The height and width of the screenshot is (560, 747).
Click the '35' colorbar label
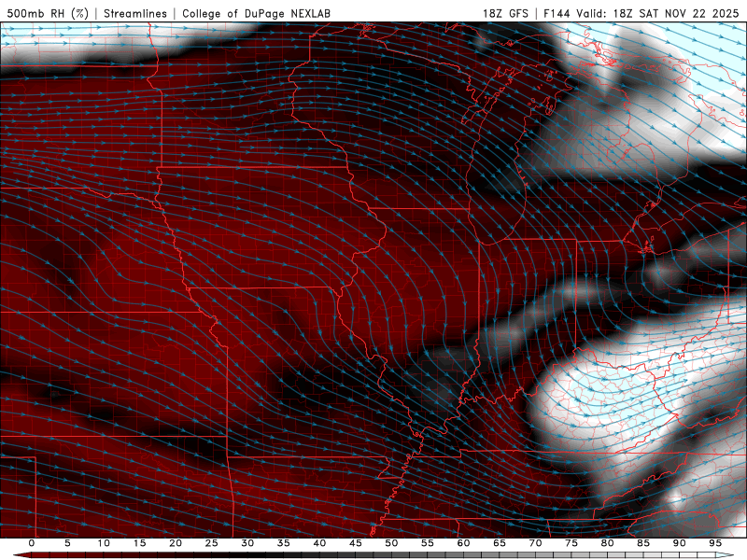284,543
